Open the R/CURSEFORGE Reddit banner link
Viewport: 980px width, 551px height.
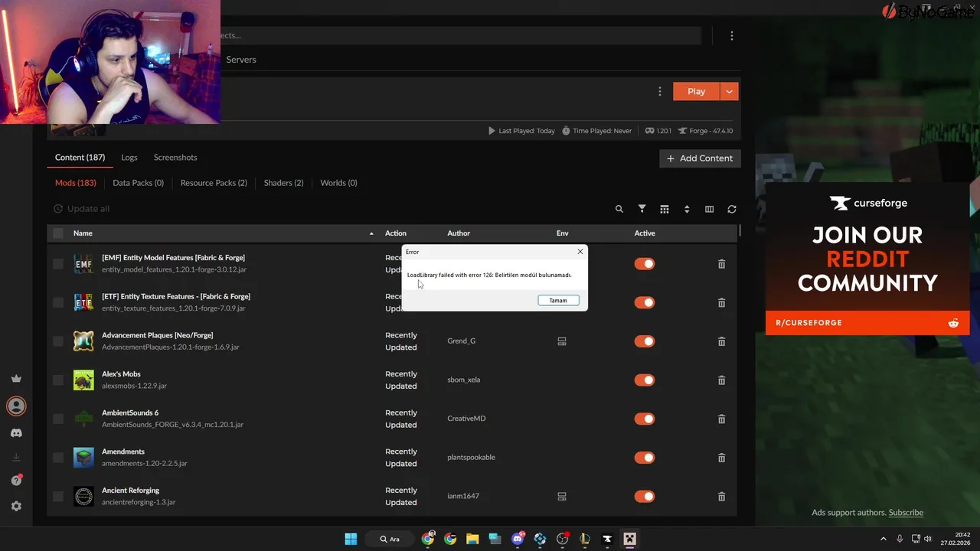click(867, 323)
